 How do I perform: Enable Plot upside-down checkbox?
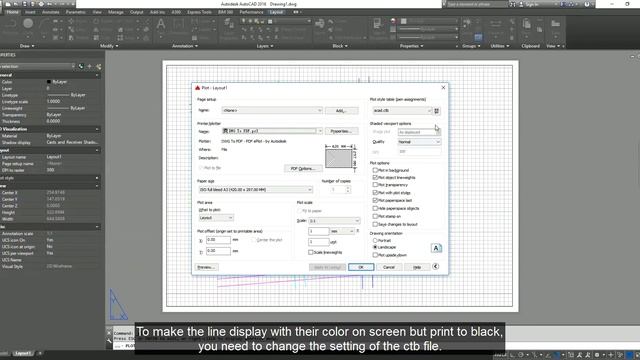pyautogui.click(x=375, y=255)
